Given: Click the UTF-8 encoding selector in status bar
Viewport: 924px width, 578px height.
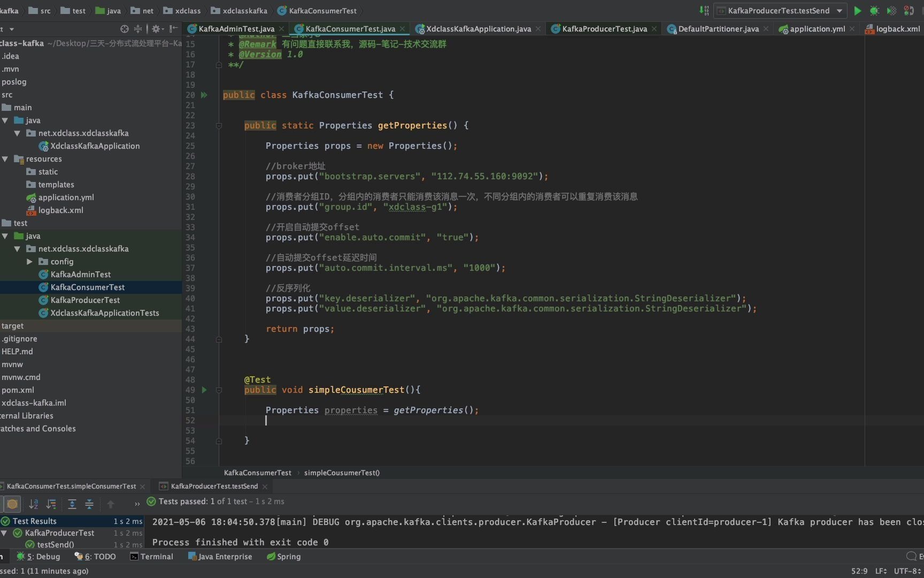Looking at the screenshot, I should [x=908, y=571].
